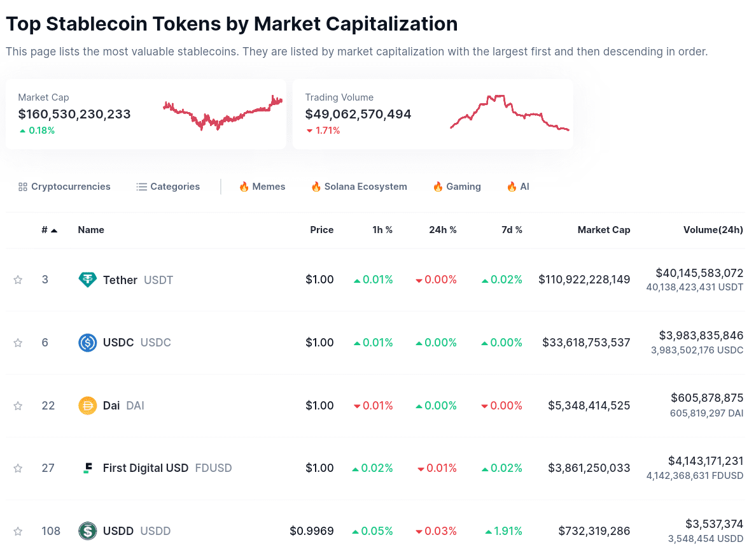The height and width of the screenshot is (556, 756).
Task: Switch to the Categories tab
Action: coord(168,187)
